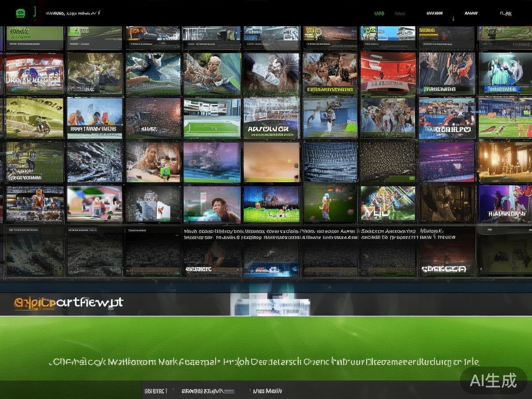Select the blue textured pattern thumbnail

[330, 162]
